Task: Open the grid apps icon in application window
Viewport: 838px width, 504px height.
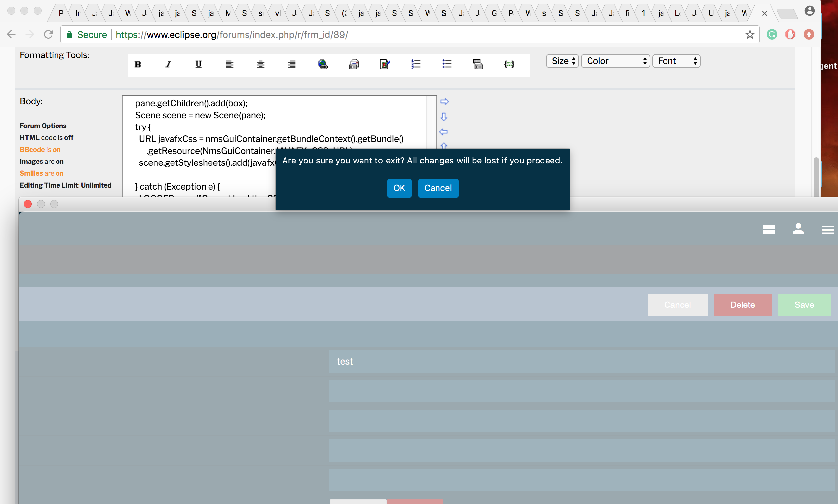Action: [x=769, y=230]
